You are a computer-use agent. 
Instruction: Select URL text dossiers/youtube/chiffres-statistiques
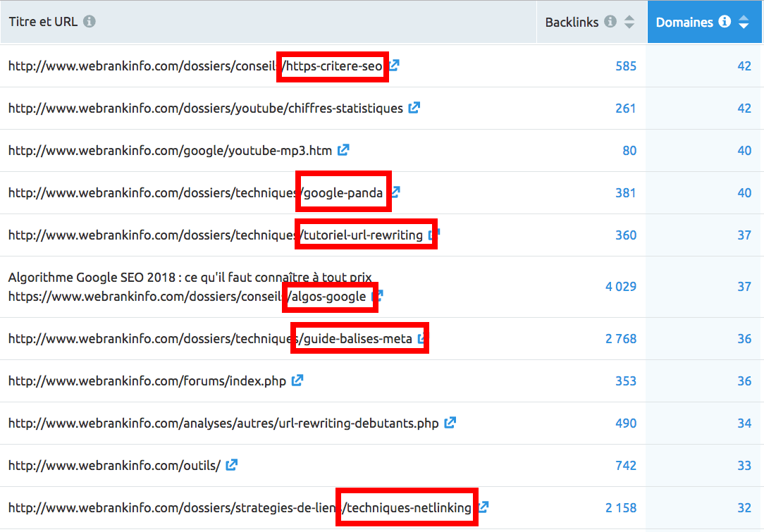(x=206, y=108)
